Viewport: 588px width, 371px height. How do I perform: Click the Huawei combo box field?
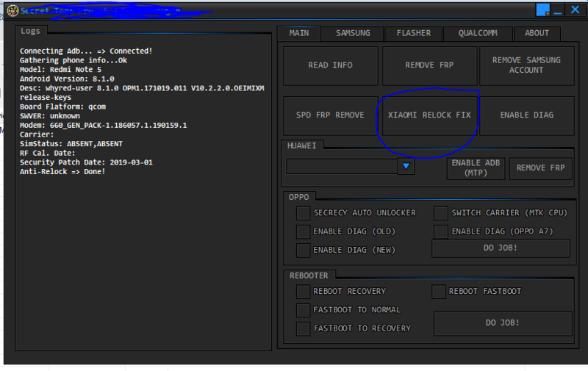[342, 166]
